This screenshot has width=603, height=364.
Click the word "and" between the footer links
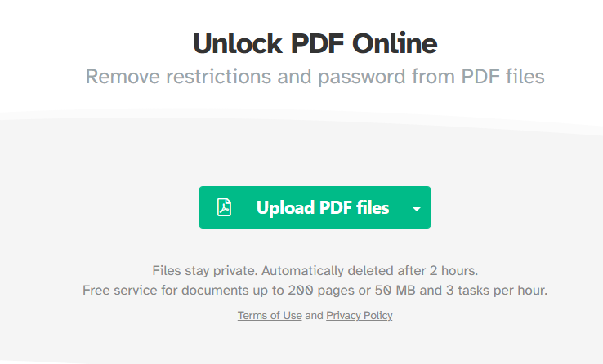(x=315, y=316)
